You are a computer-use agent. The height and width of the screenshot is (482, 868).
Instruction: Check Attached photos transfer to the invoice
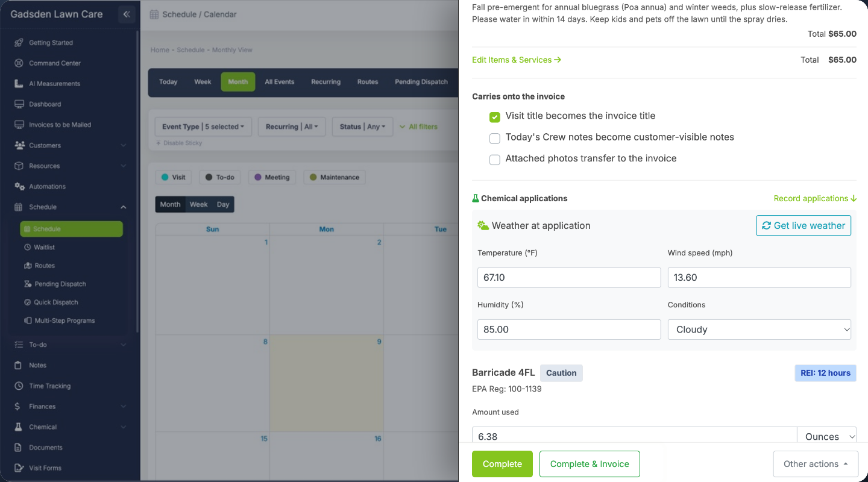[x=495, y=160]
